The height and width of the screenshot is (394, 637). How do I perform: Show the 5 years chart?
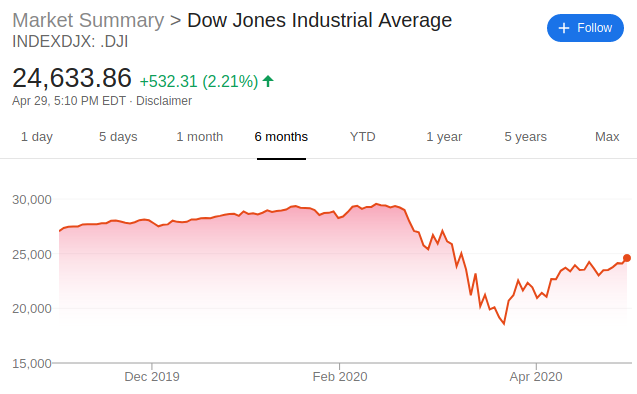526,137
